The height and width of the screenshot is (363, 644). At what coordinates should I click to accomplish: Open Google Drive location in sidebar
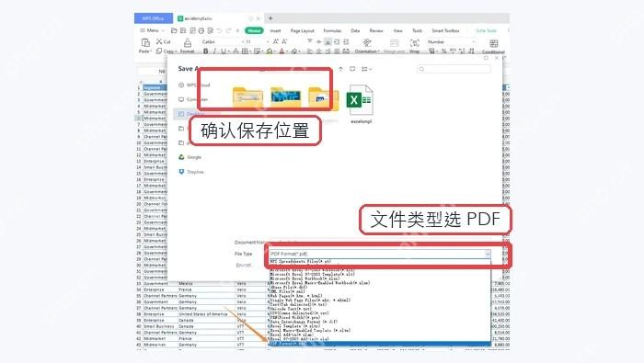pos(190,157)
